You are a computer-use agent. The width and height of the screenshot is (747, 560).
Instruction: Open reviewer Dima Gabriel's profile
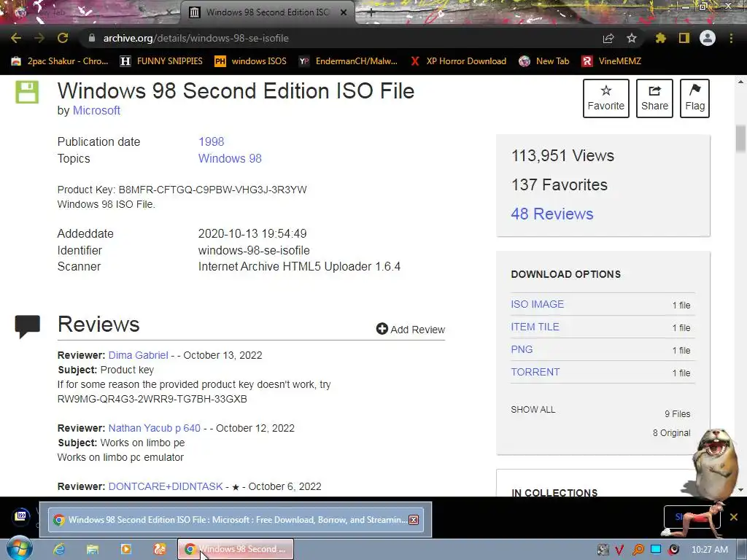click(x=138, y=355)
